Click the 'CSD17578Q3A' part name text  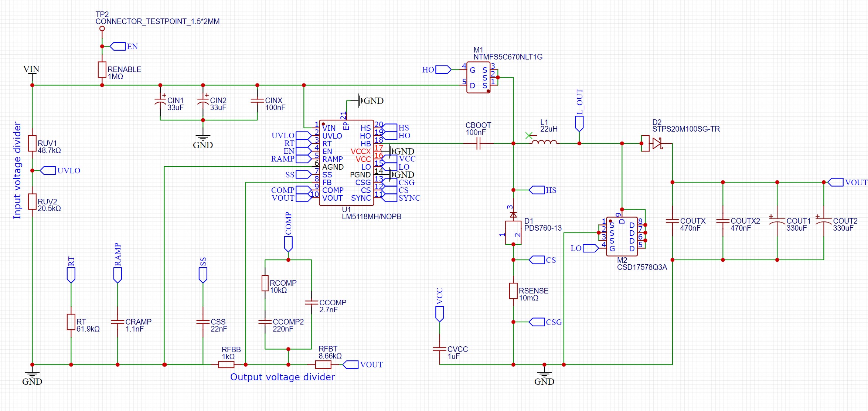pyautogui.click(x=642, y=267)
